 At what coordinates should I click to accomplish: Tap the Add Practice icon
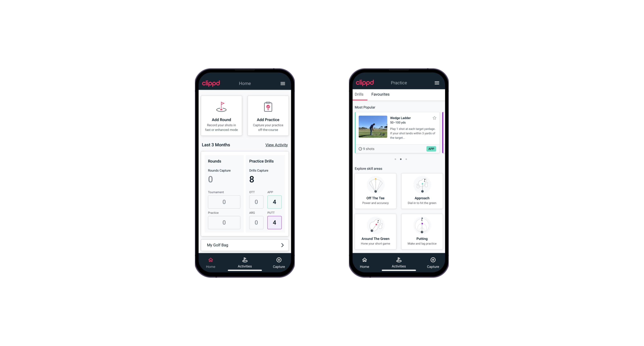pyautogui.click(x=268, y=107)
